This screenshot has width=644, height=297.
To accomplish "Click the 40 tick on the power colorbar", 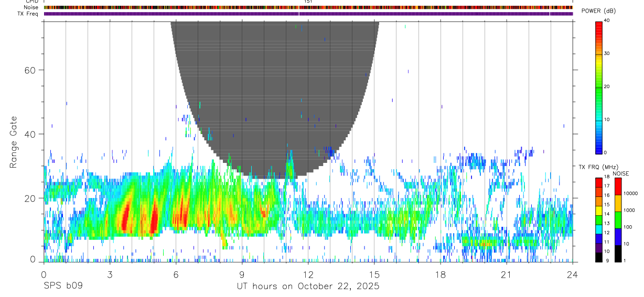I will coord(607,20).
